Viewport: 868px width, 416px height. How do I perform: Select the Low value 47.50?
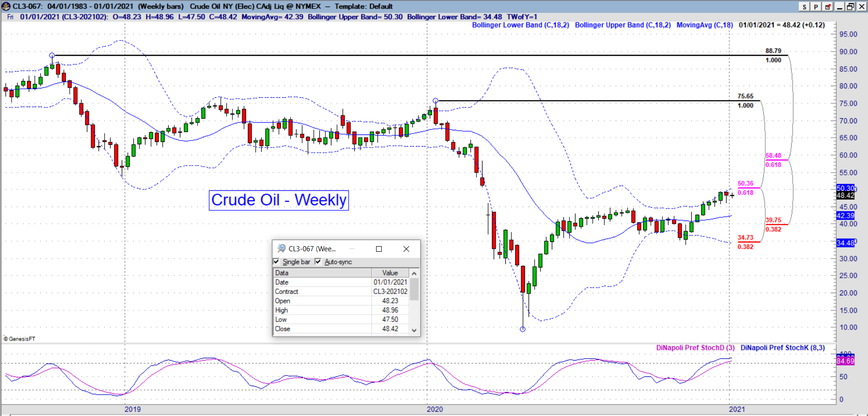coord(390,319)
